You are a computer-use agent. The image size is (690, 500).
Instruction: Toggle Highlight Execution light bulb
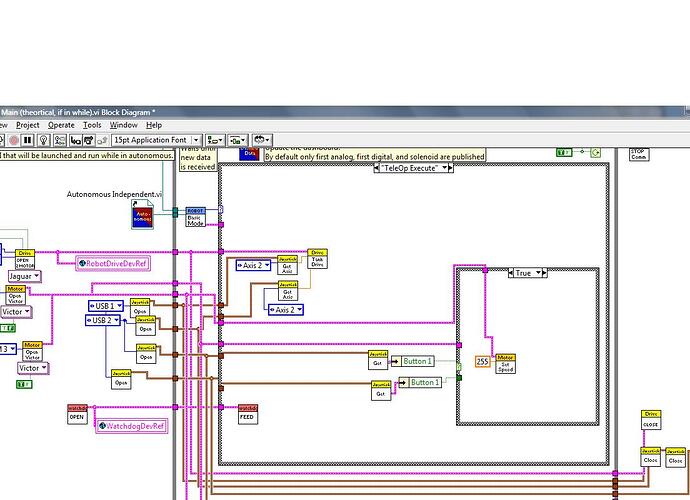(43, 140)
